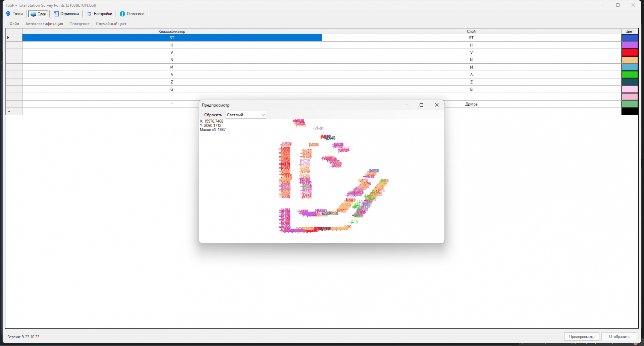Open the Автоклассификация menu
This screenshot has height=346, width=644.
(x=44, y=24)
